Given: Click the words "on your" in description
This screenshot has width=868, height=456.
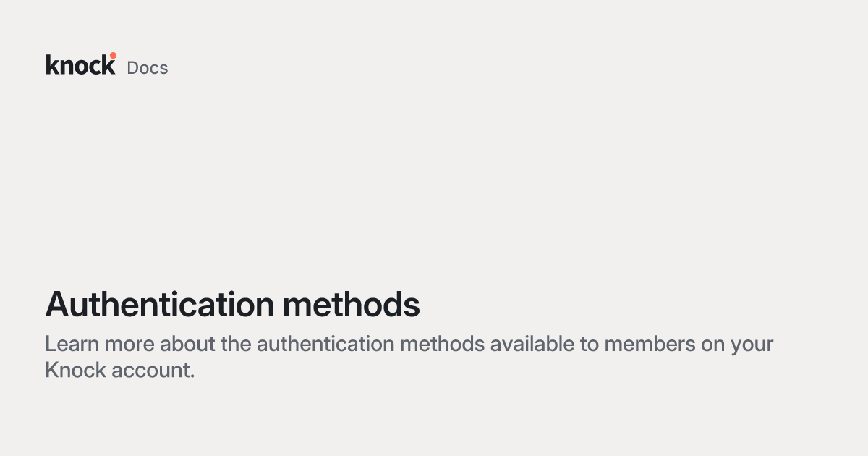Looking at the screenshot, I should [737, 345].
